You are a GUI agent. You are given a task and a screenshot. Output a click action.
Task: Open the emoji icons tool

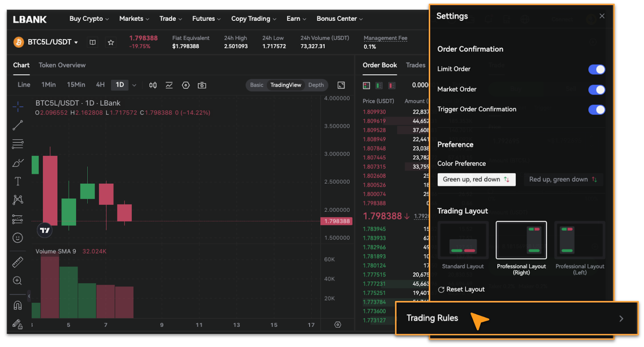pyautogui.click(x=18, y=238)
